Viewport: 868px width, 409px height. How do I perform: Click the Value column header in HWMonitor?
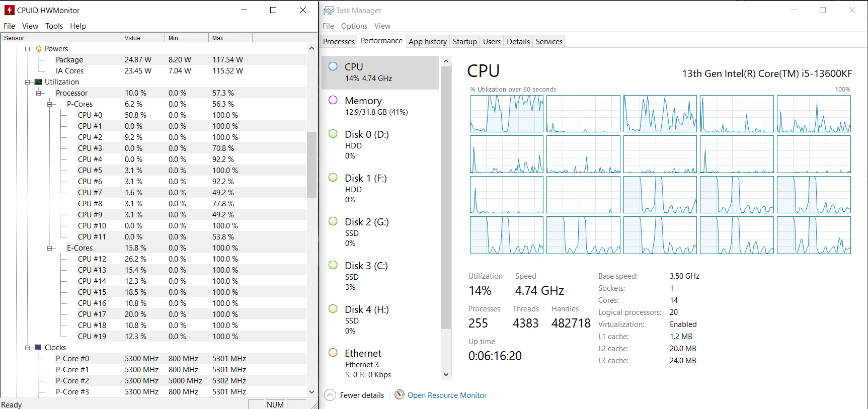click(x=143, y=38)
